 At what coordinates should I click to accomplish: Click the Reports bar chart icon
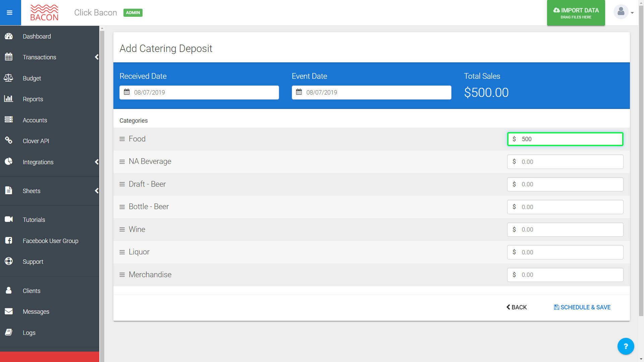click(9, 99)
